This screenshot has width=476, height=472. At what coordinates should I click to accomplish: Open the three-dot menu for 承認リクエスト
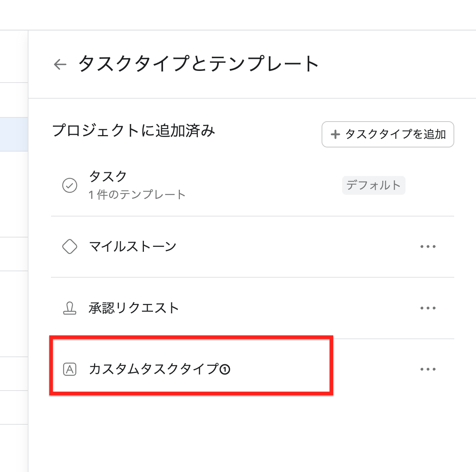coord(428,308)
